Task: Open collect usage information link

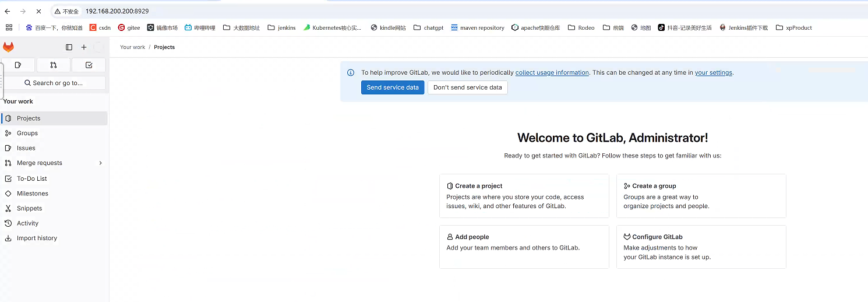Action: pyautogui.click(x=552, y=73)
